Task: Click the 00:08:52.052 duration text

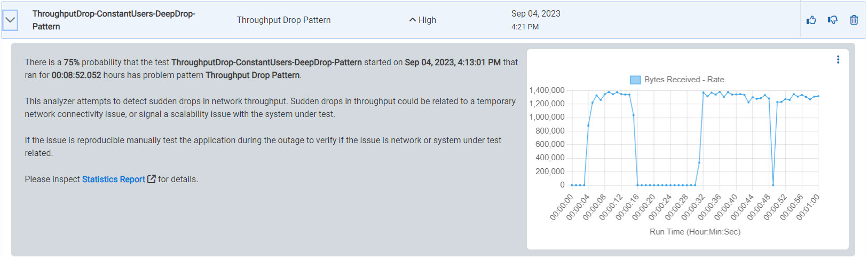Action: 76,75
